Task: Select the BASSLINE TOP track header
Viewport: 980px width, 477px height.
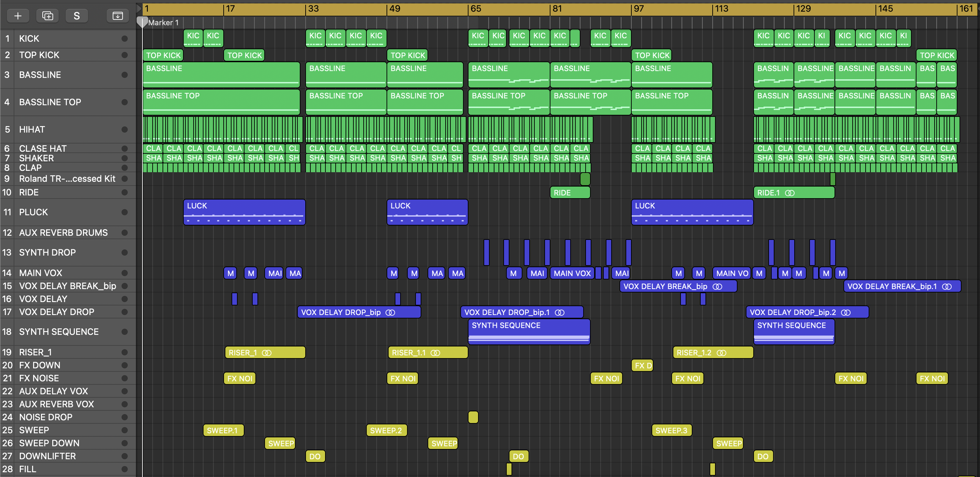Action: click(68, 102)
